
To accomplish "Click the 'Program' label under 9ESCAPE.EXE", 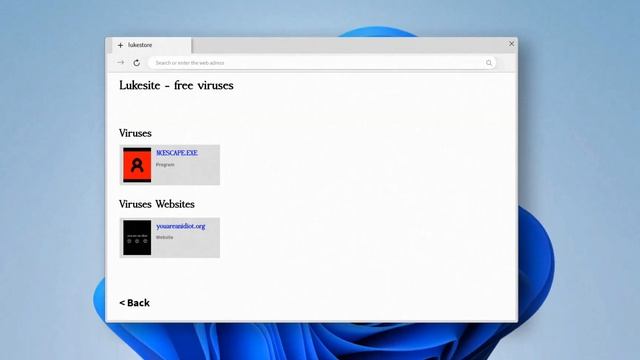I will [x=165, y=164].
